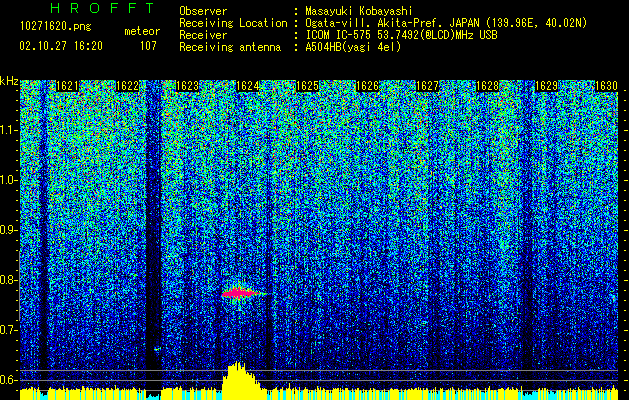The height and width of the screenshot is (400, 629).
Task: Click the kHz axis unit label
Action: click(9, 81)
